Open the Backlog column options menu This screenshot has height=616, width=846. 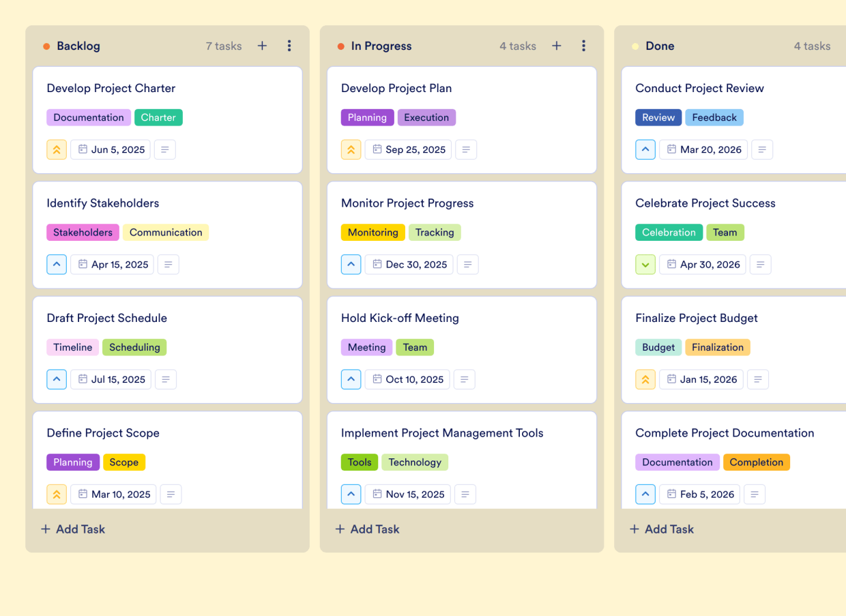point(289,46)
